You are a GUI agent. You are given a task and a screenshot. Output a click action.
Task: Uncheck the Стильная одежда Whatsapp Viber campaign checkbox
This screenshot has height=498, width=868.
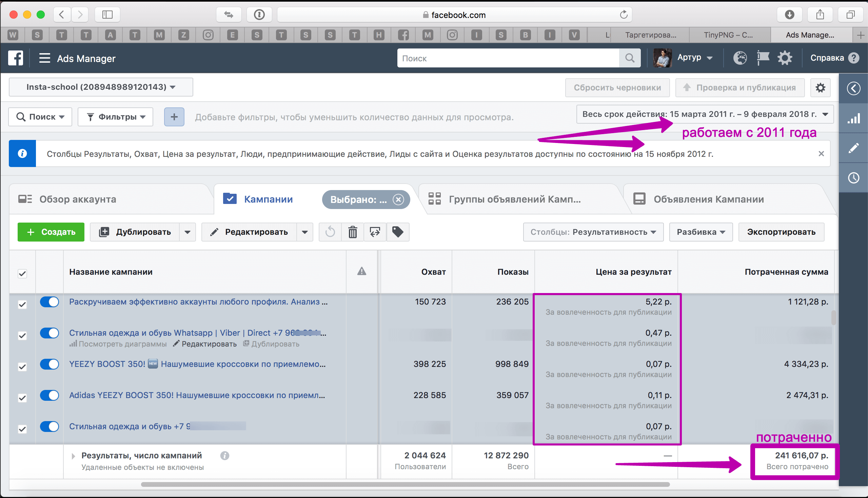[x=22, y=335]
